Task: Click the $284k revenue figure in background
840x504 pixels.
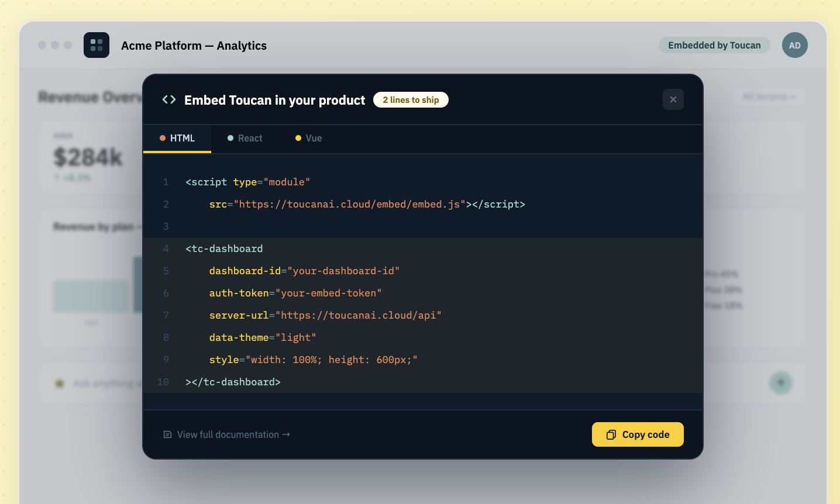Action: click(x=88, y=157)
